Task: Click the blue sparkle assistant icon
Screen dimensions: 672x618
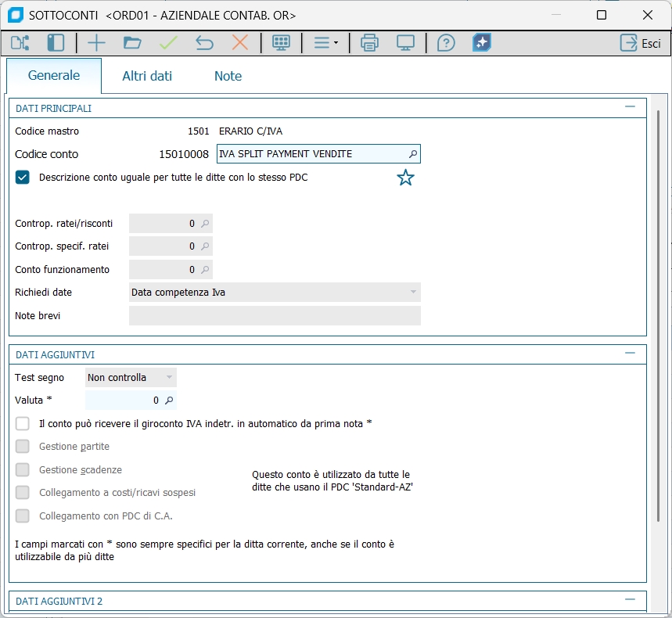Action: [482, 43]
